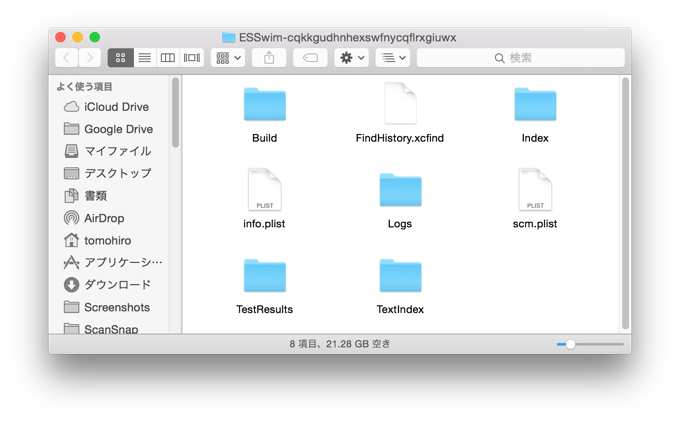
Task: Click the window title ESSwim-cqkkgudhnhexswfnycqflrxgiuwx
Action: [x=347, y=38]
